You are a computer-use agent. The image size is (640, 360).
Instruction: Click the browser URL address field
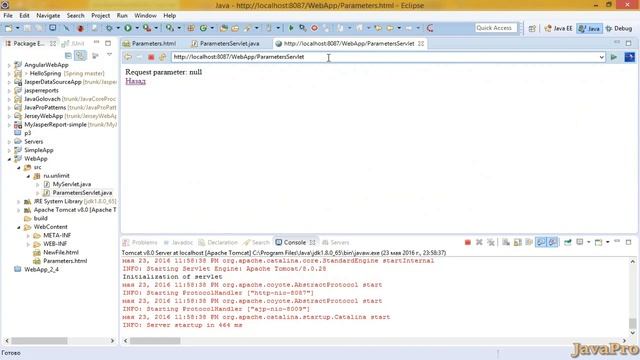[385, 57]
